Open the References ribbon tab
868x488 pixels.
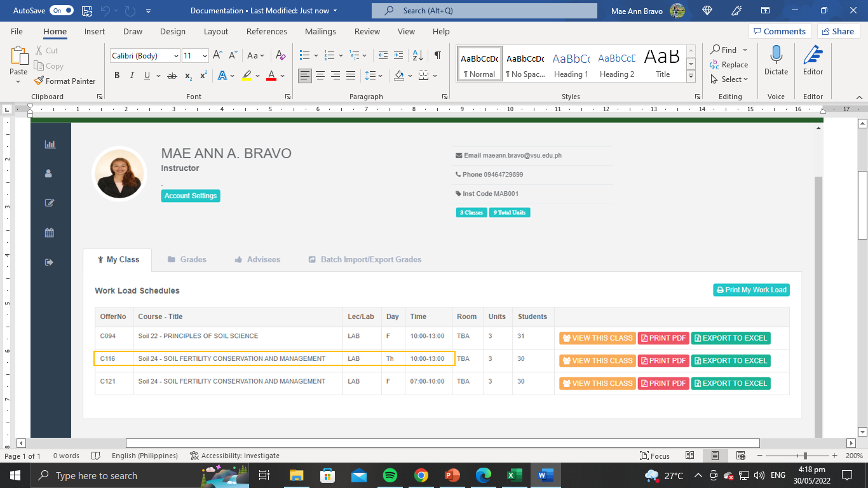coord(266,31)
